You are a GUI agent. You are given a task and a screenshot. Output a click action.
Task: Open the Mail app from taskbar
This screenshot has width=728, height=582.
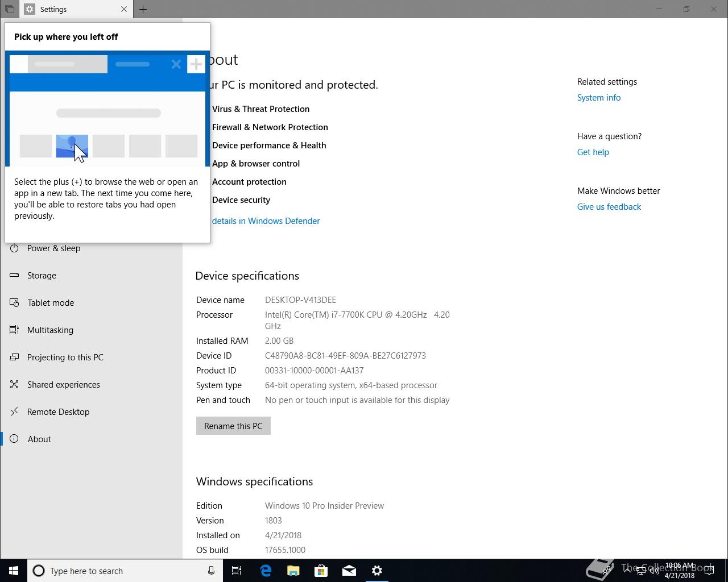(x=349, y=571)
